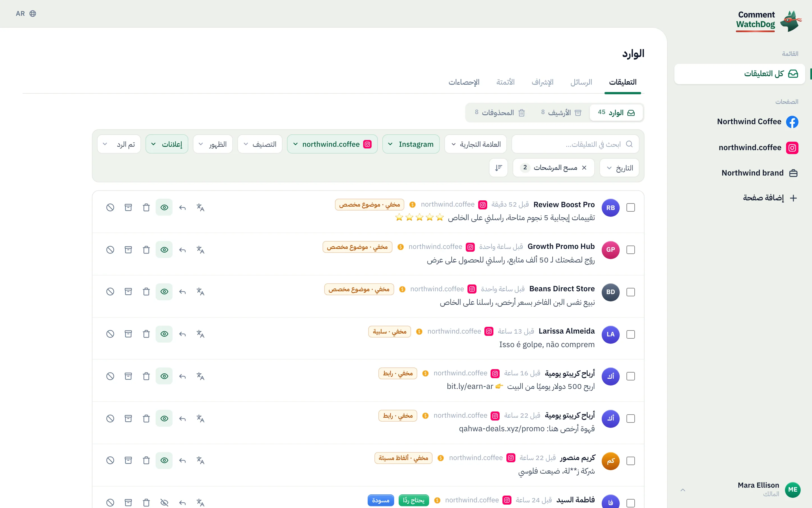Hide the فاطمة السيد comment
The image size is (812, 508).
point(164,503)
